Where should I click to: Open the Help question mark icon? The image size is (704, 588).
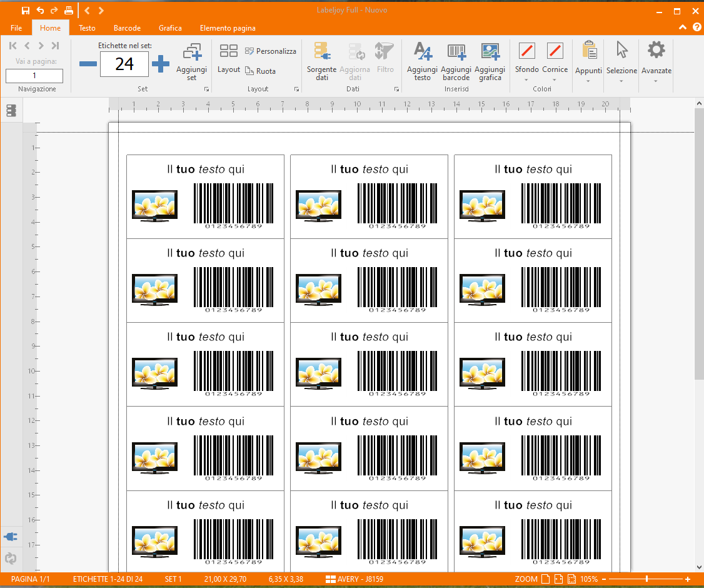[x=697, y=28]
